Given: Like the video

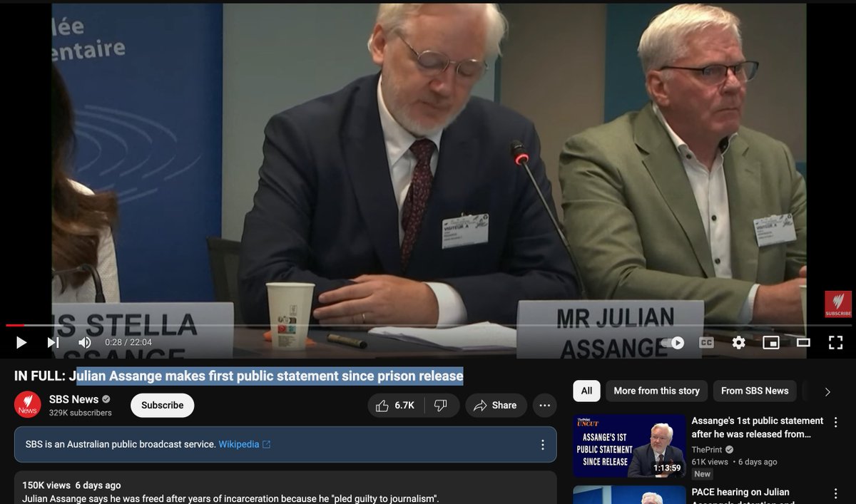Looking at the screenshot, I should (x=396, y=406).
